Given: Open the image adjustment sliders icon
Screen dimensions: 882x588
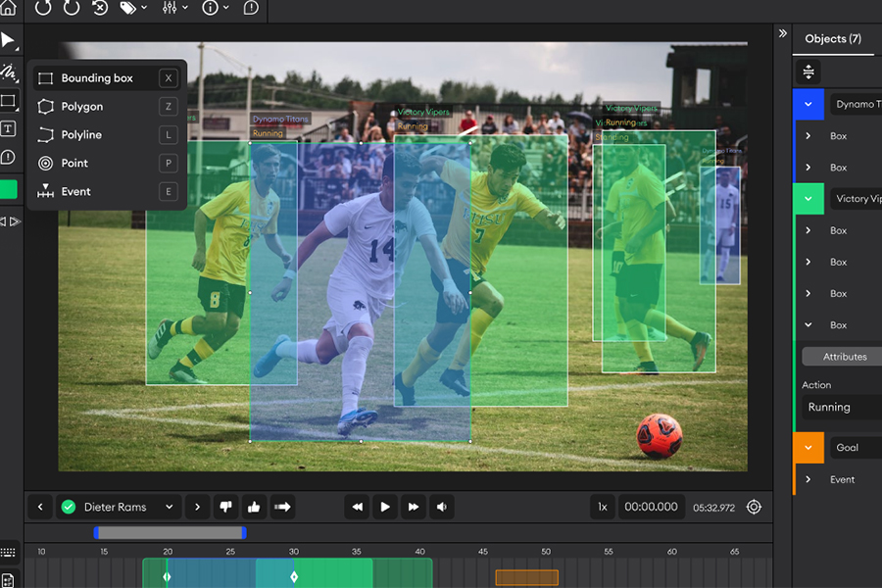Looking at the screenshot, I should click(174, 8).
